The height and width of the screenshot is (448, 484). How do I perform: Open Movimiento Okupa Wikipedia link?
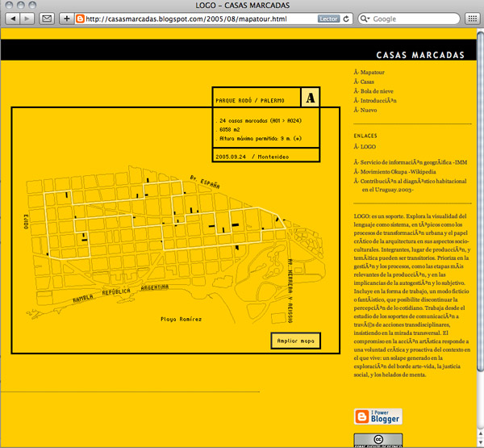point(398,172)
